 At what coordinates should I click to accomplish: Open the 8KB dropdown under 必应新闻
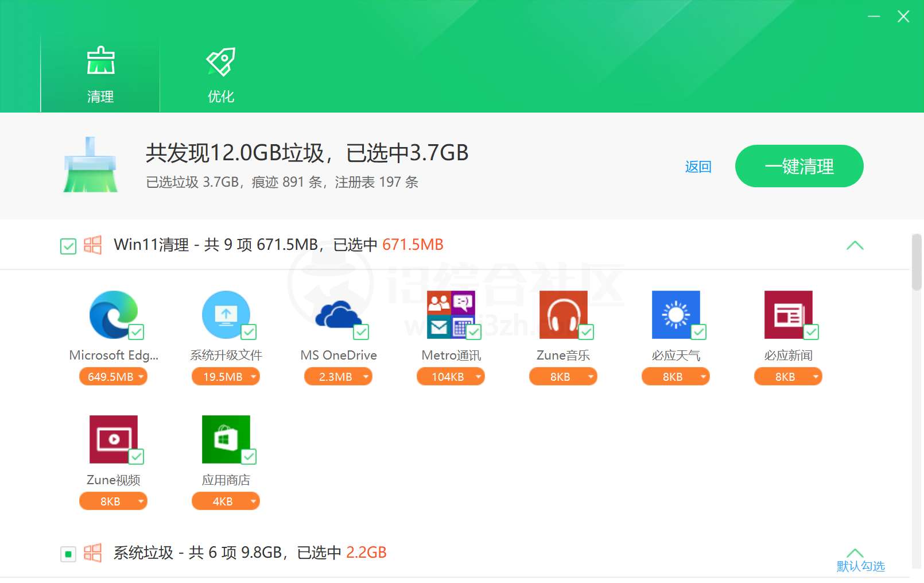coord(789,377)
